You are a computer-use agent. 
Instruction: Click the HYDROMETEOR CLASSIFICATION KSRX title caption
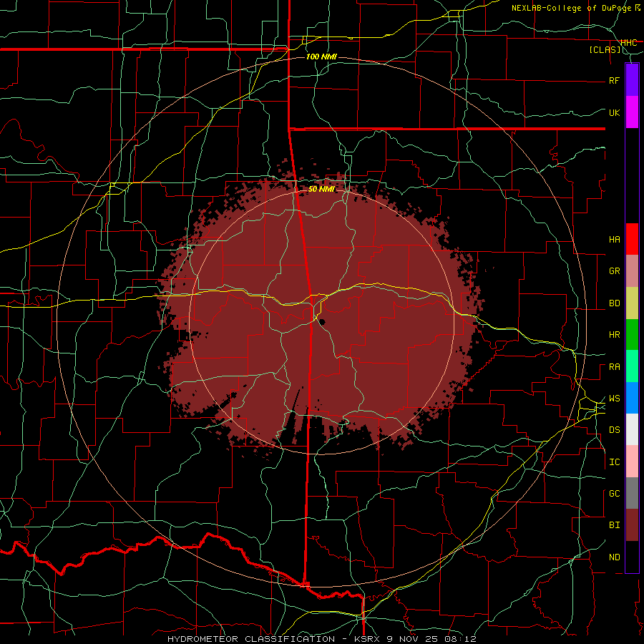pos(322,639)
